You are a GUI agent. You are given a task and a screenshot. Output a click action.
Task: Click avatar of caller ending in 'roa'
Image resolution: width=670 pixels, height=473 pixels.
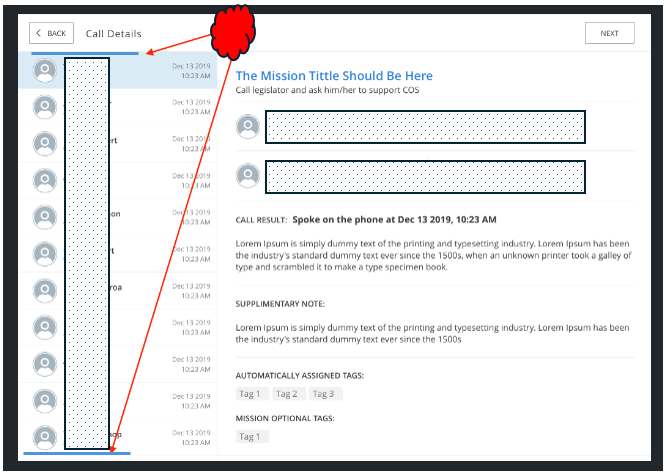44,290
